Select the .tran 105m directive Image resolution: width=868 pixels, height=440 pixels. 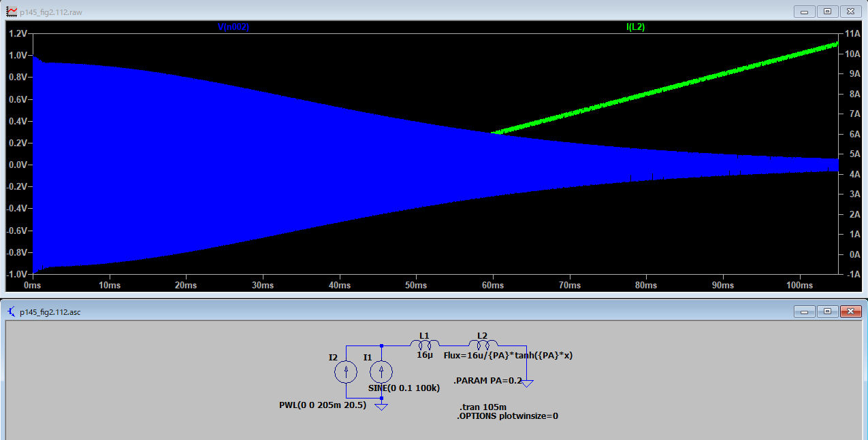click(x=483, y=406)
